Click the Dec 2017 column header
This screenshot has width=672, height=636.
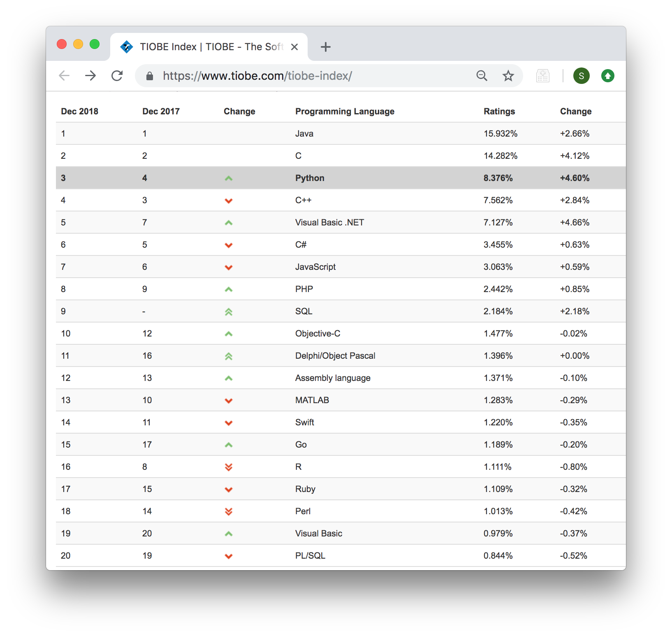[161, 111]
